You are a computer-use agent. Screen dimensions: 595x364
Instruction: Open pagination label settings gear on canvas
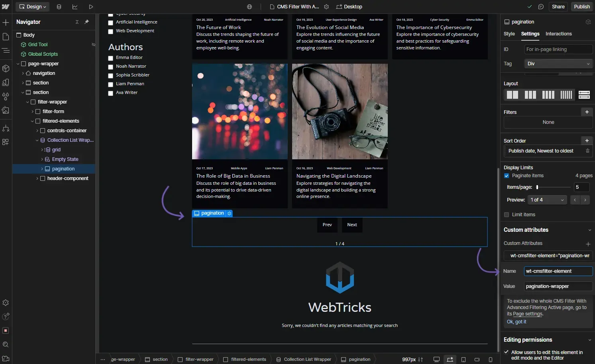(x=229, y=213)
